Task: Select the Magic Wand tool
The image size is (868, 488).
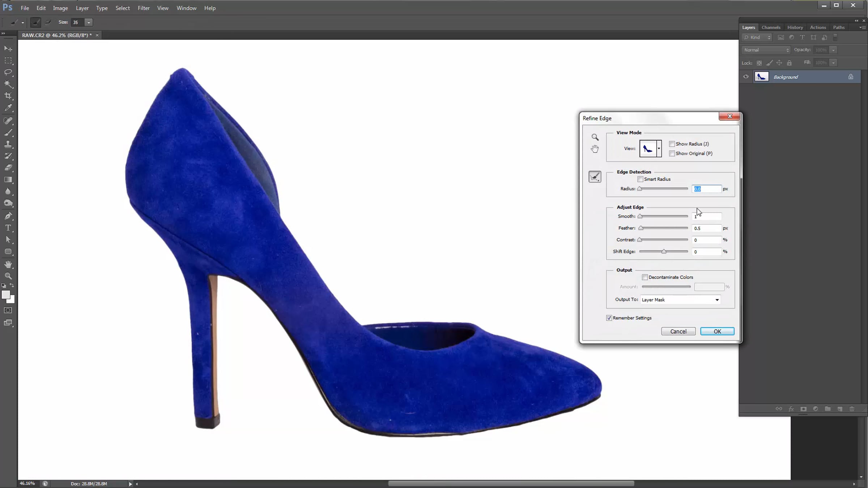Action: [8, 84]
